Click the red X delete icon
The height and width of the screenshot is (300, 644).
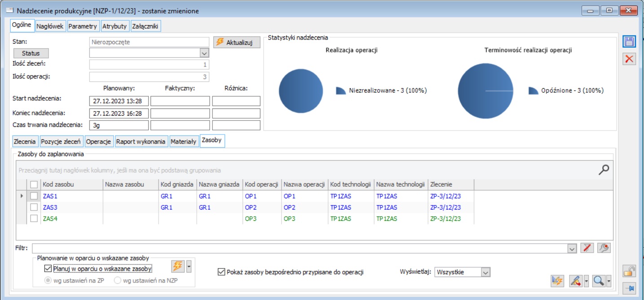pyautogui.click(x=629, y=59)
